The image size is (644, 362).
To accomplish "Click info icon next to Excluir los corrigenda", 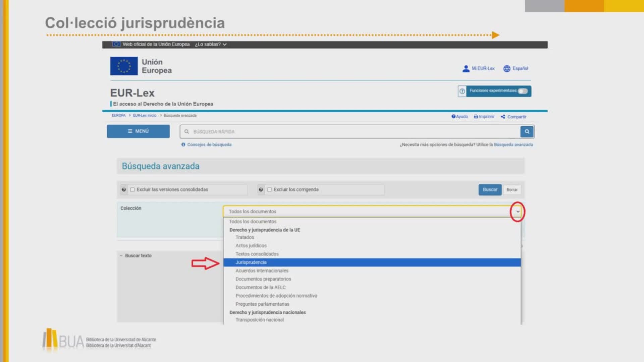I will (x=261, y=190).
